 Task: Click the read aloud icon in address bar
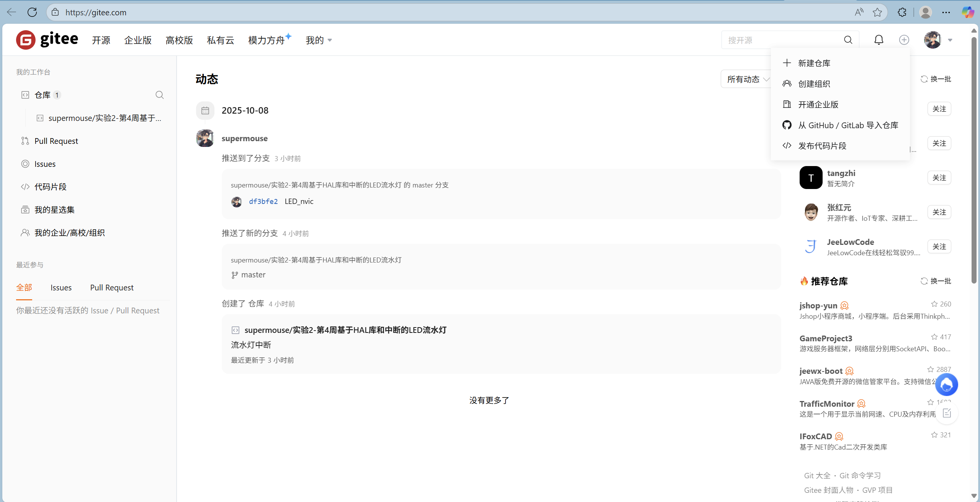pyautogui.click(x=859, y=12)
